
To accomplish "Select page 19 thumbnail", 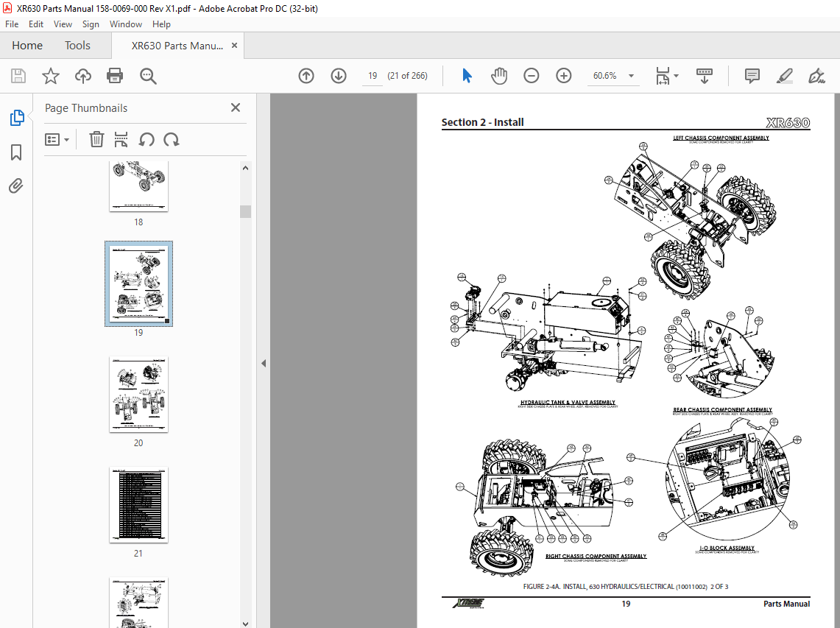I will [138, 283].
